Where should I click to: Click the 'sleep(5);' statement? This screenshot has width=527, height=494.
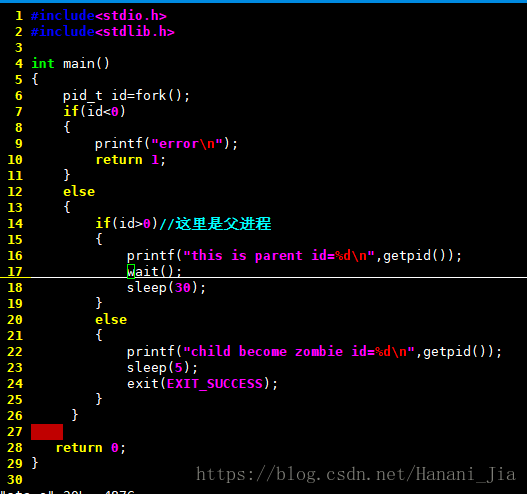coord(162,368)
